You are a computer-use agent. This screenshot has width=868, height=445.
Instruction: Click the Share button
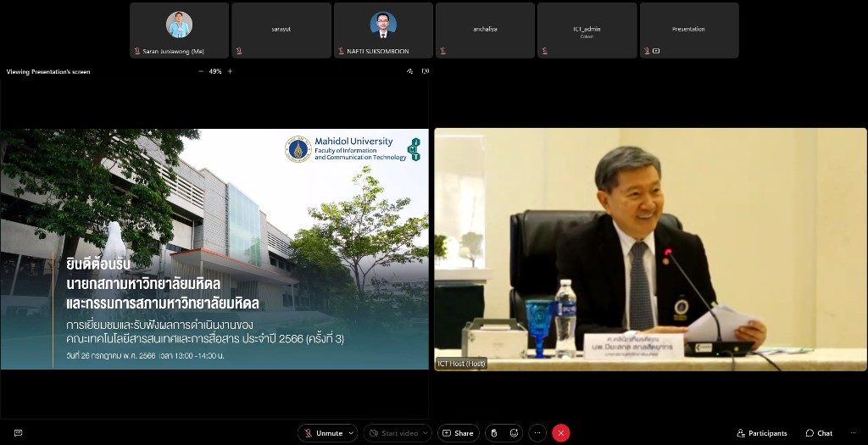click(458, 433)
